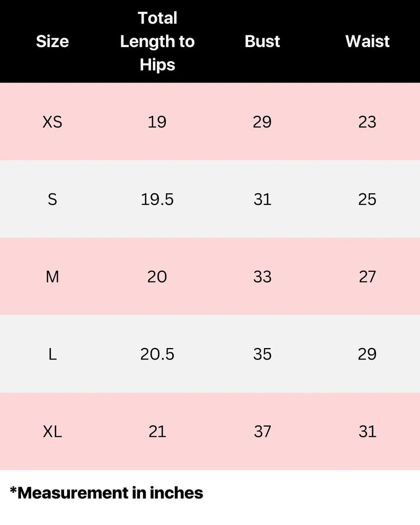Click the XL size row label

point(52,432)
